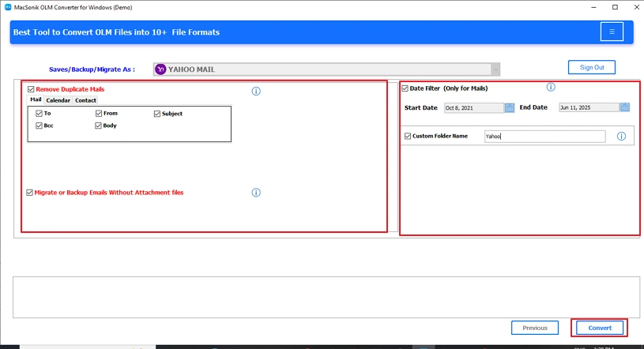Click info icon beside the Without Attachment option

tap(256, 193)
